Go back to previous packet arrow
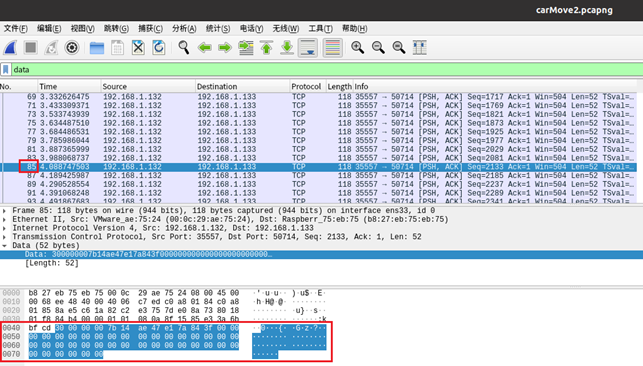Viewport: 643px width, 366px height. (x=204, y=48)
